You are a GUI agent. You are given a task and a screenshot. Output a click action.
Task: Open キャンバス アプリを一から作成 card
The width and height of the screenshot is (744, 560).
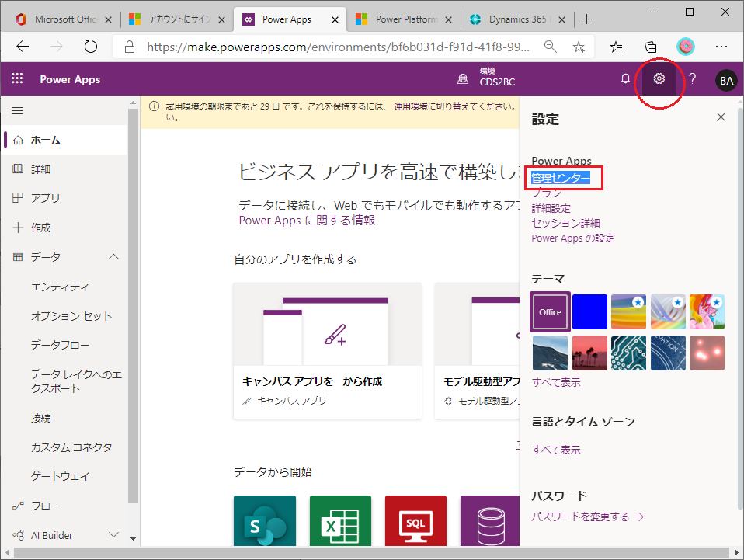pos(328,351)
